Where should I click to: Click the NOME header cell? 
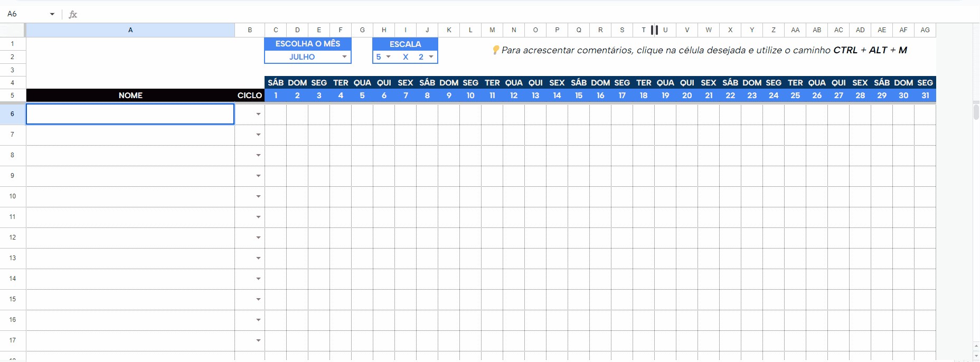(x=130, y=96)
